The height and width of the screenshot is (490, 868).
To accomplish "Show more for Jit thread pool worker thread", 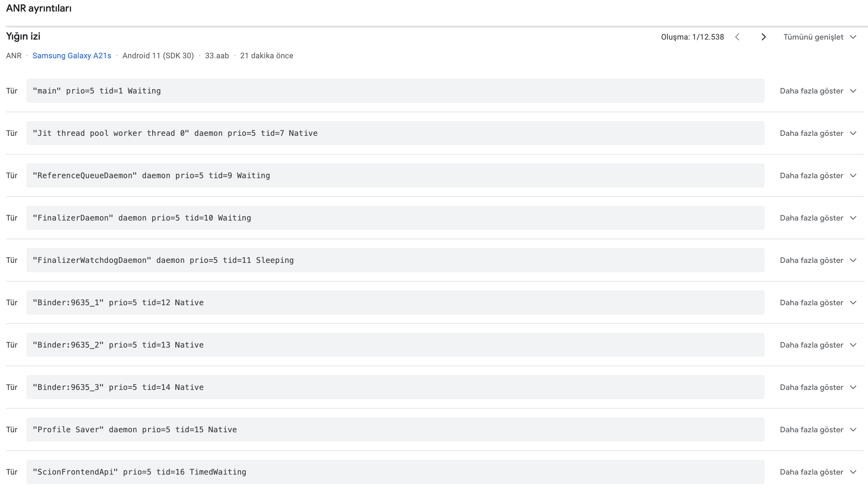I will (818, 133).
